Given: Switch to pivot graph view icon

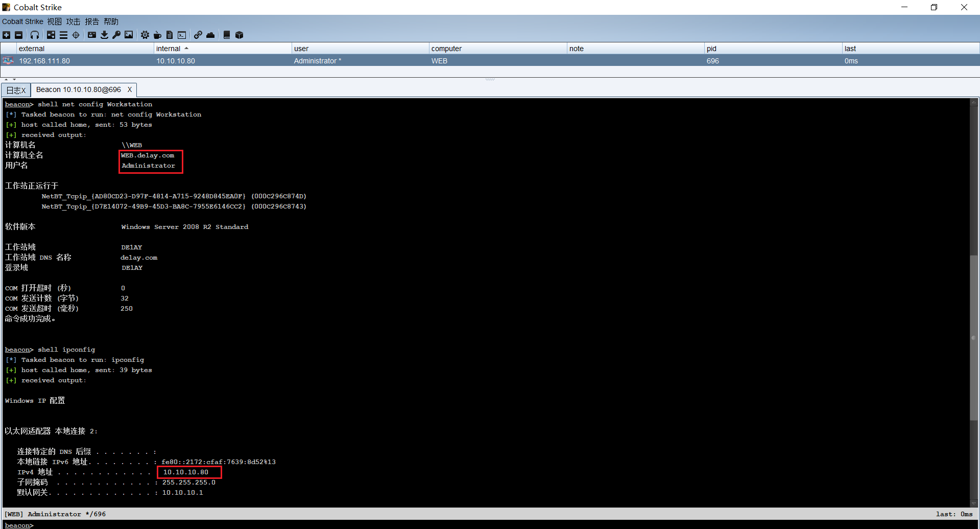Looking at the screenshot, I should coord(51,35).
